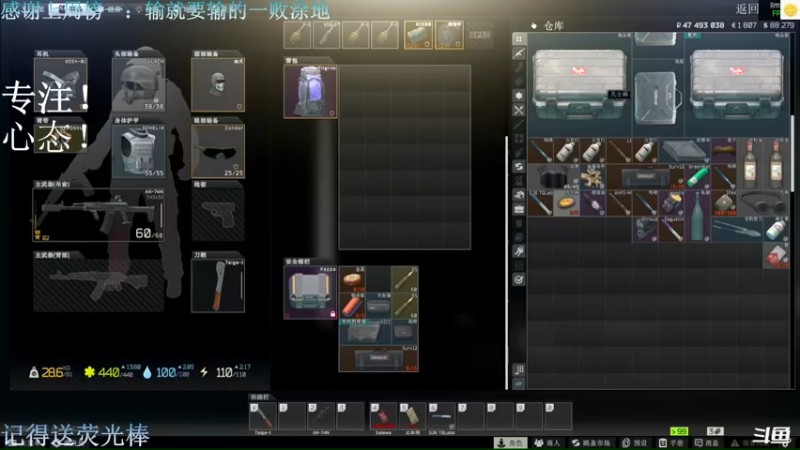Select the swap-arrows barter filter icon
This screenshot has width=800, height=450.
coord(519,166)
